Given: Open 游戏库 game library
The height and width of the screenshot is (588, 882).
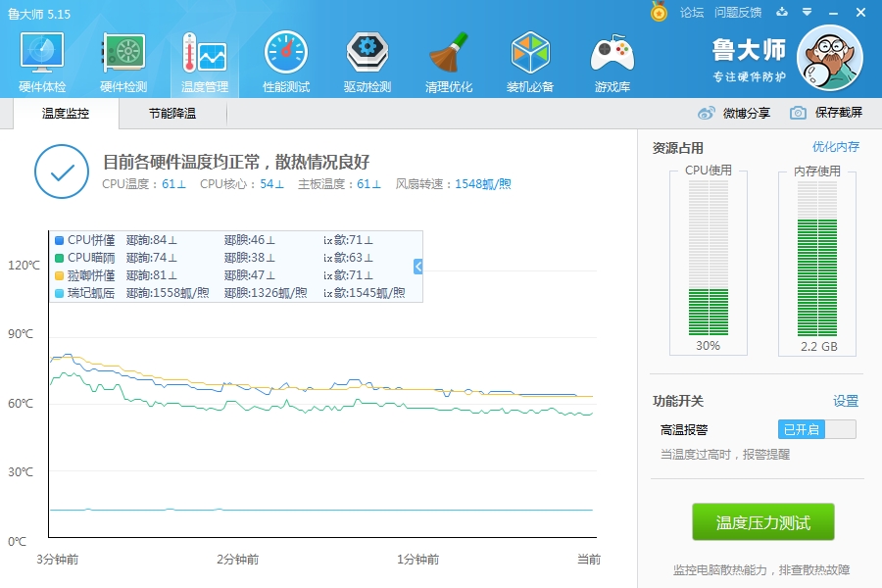Looking at the screenshot, I should [x=612, y=63].
